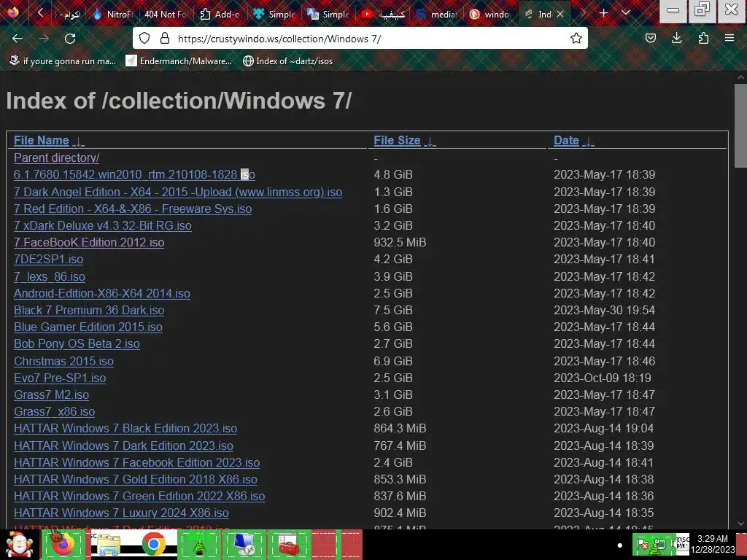Switch to the Add-ons tab

(x=219, y=15)
